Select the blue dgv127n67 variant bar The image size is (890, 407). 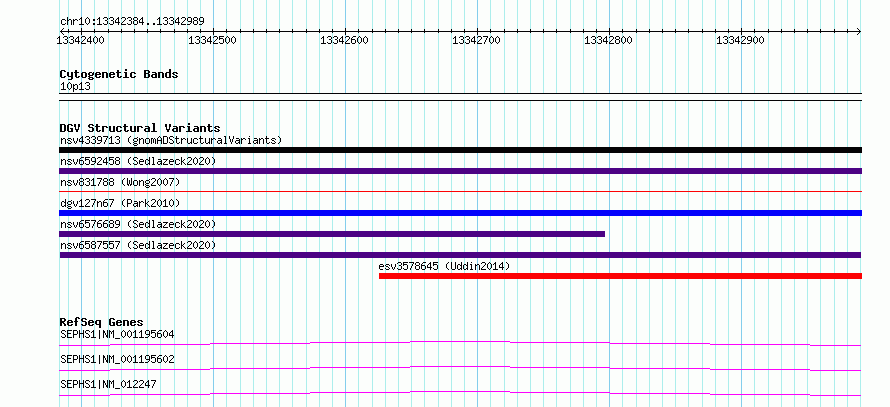click(460, 213)
